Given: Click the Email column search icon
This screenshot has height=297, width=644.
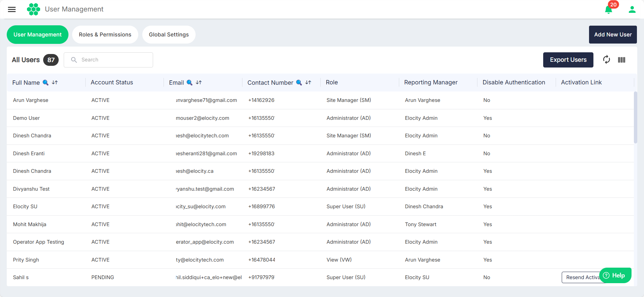Looking at the screenshot, I should [189, 82].
